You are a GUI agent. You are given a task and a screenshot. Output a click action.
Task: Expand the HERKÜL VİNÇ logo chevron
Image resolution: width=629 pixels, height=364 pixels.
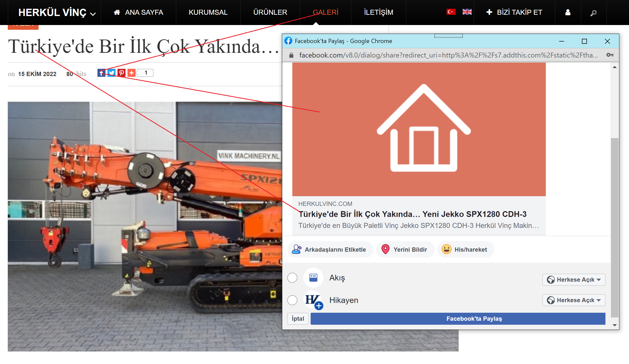tap(93, 14)
